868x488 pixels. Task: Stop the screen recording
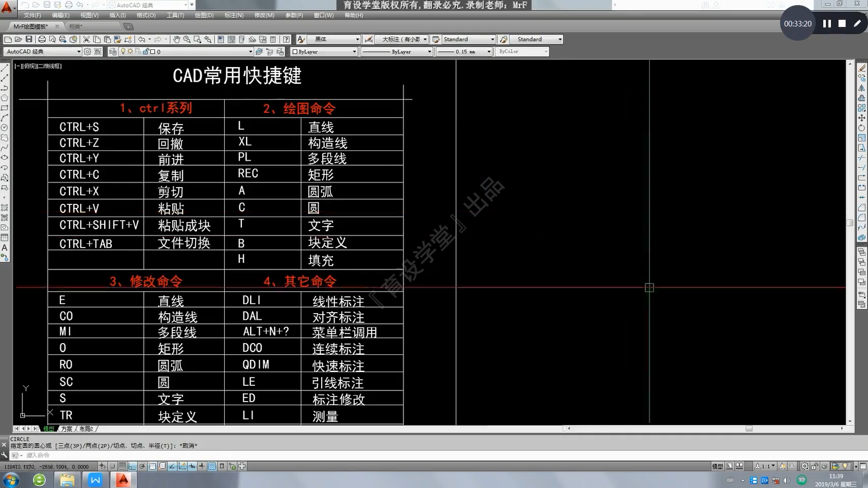click(x=842, y=23)
